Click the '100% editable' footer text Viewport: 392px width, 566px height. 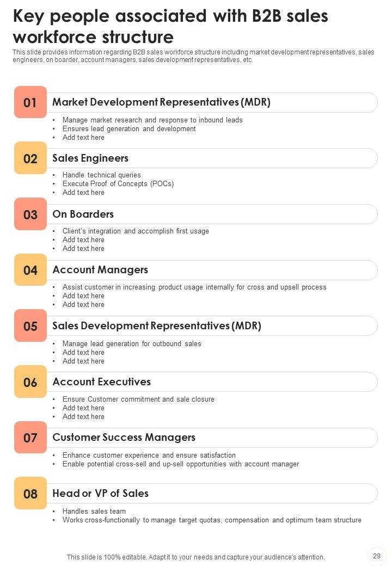[x=196, y=557]
